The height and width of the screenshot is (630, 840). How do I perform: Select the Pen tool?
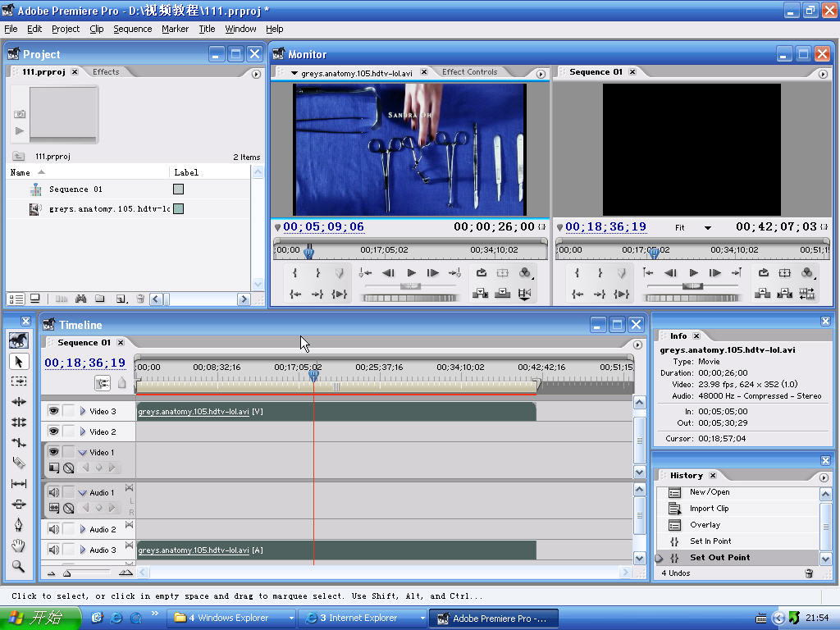19,524
